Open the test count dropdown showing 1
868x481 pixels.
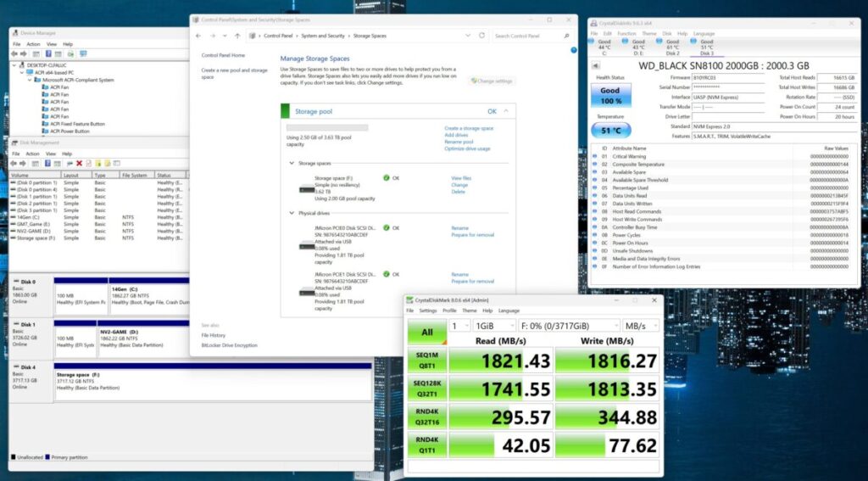pyautogui.click(x=459, y=326)
